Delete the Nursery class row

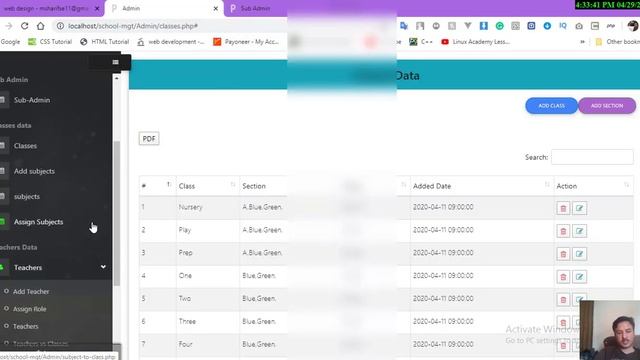[x=563, y=209]
